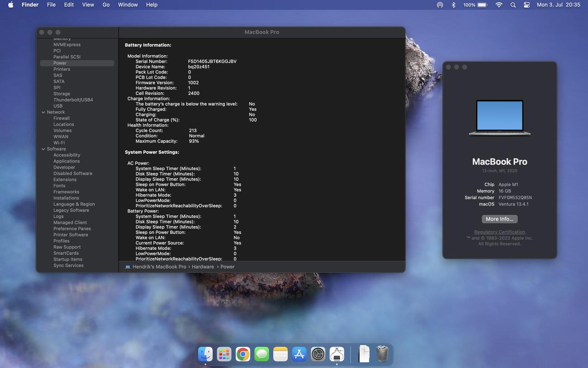The image size is (588, 368).
Task: Select Parallel SCSI in the sidebar
Action: pyautogui.click(x=67, y=57)
